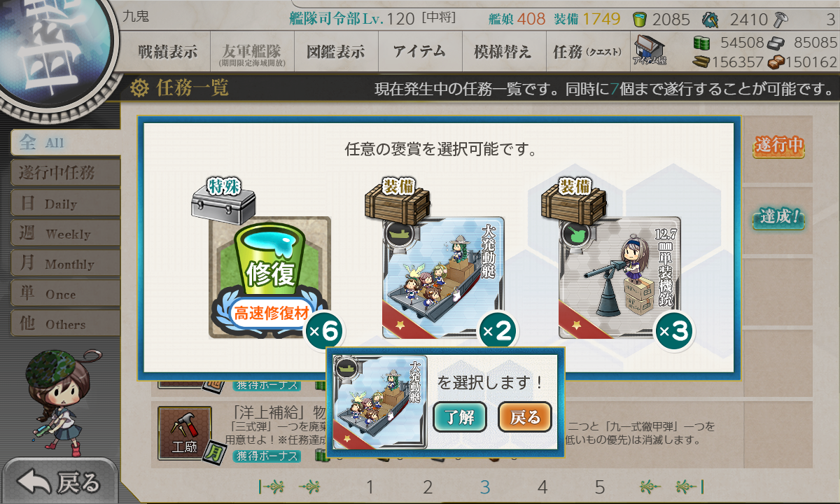Go to the first page arrow

pos(270,487)
